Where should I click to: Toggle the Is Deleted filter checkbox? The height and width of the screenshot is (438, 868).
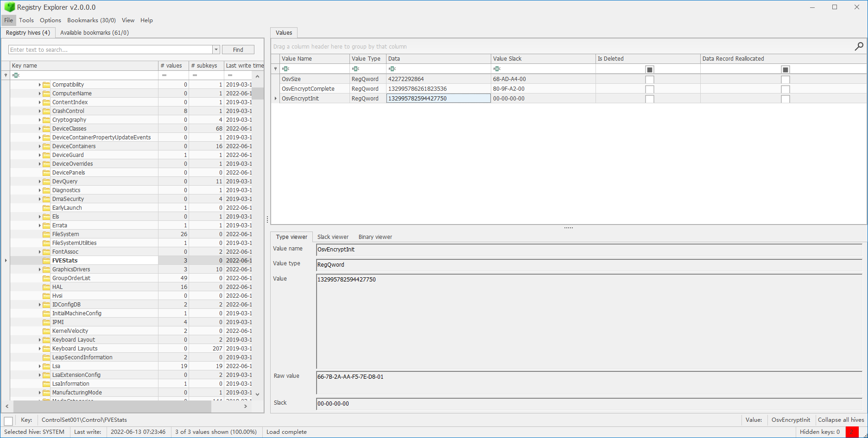coord(649,69)
